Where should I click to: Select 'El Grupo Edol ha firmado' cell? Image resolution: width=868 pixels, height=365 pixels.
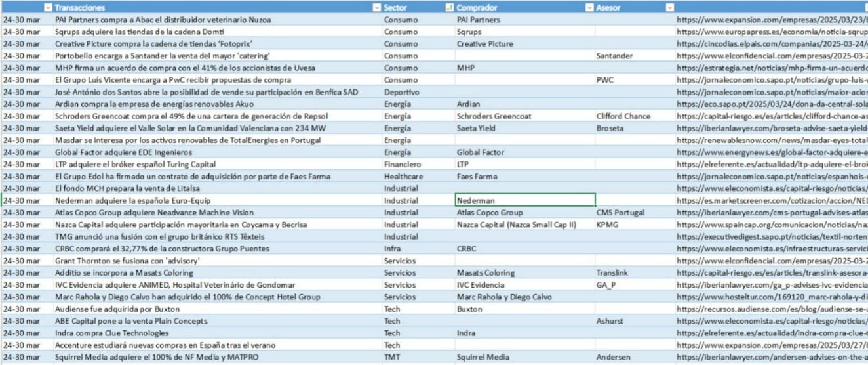pyautogui.click(x=218, y=176)
